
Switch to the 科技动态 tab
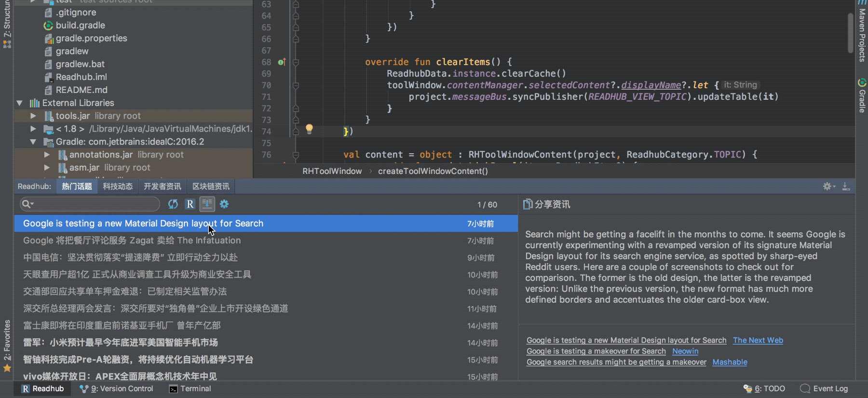tap(118, 186)
